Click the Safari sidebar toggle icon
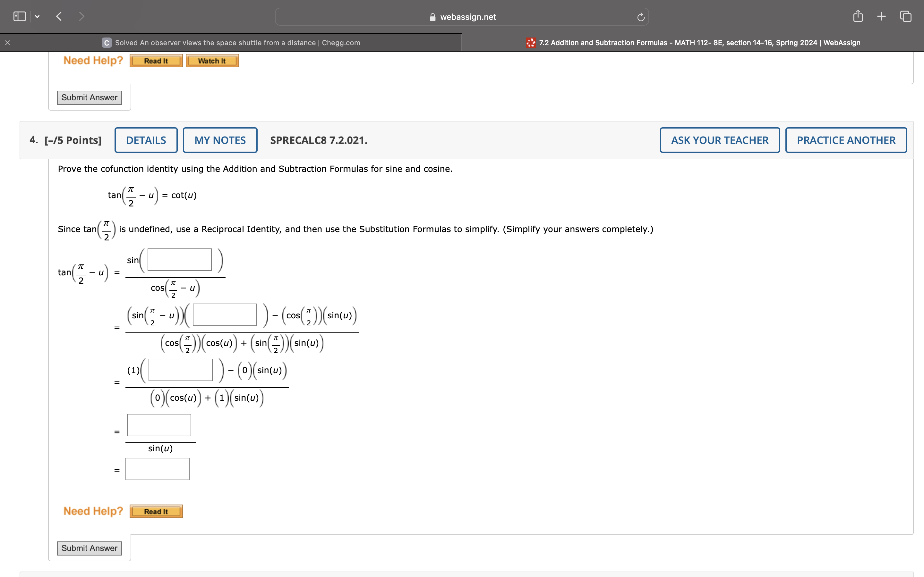The width and height of the screenshot is (924, 577). click(20, 16)
